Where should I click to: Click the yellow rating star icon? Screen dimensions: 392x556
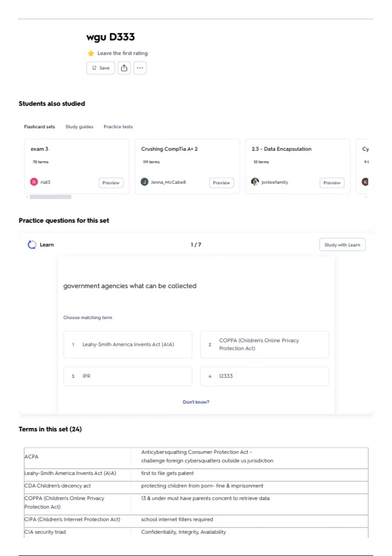point(91,53)
